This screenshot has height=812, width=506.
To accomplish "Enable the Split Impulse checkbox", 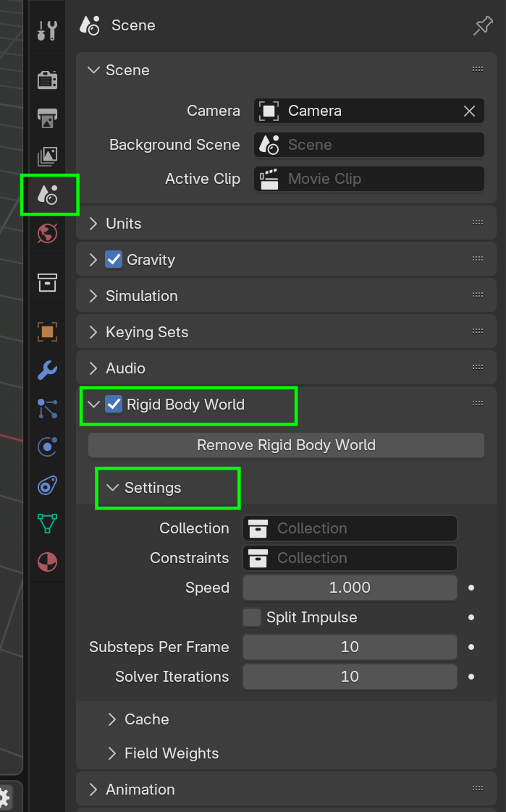I will pos(252,617).
